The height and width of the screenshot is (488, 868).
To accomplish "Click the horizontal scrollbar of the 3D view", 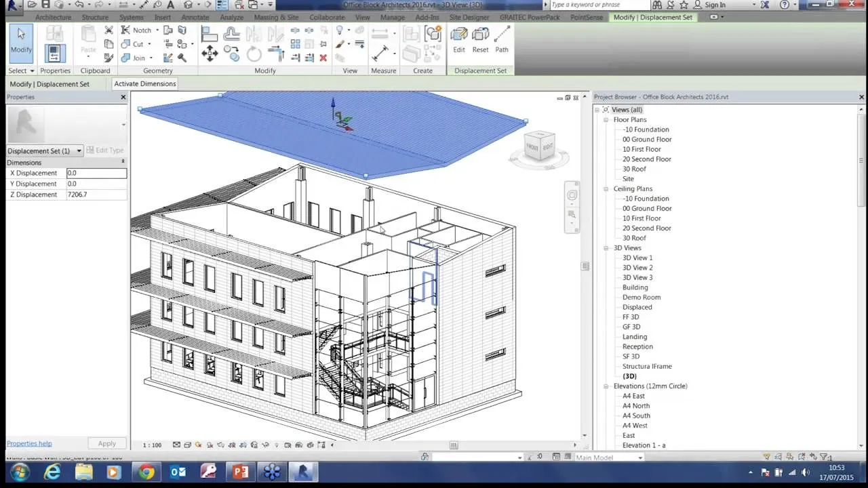I will 454,445.
